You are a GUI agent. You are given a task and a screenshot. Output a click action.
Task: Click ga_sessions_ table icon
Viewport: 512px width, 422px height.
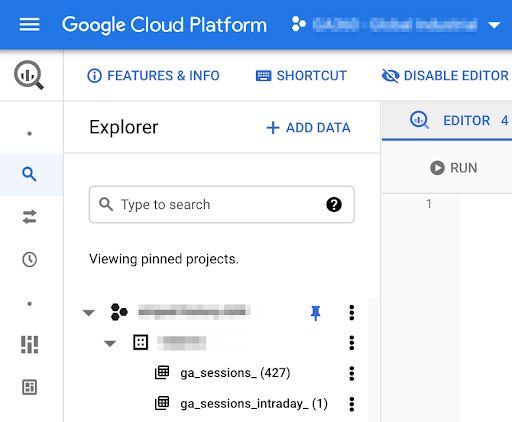coord(162,372)
